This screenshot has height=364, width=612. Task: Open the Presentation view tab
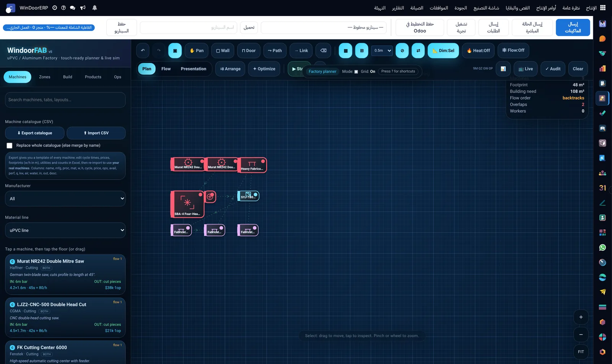(194, 69)
